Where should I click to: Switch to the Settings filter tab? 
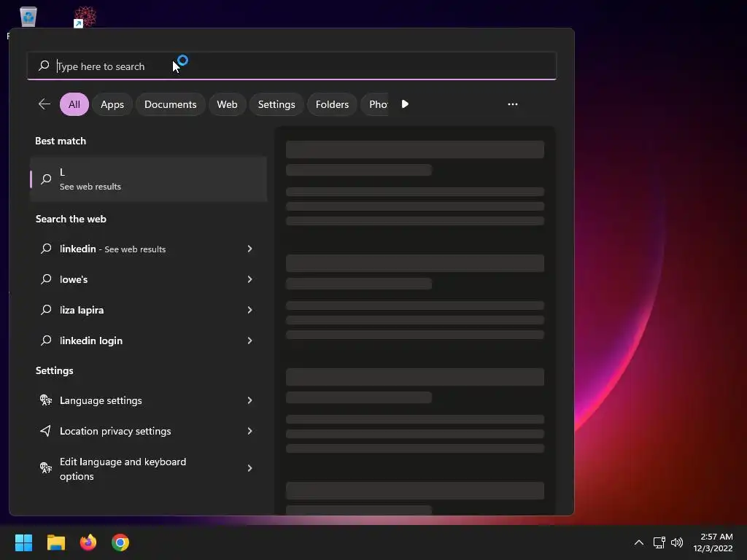(x=276, y=104)
